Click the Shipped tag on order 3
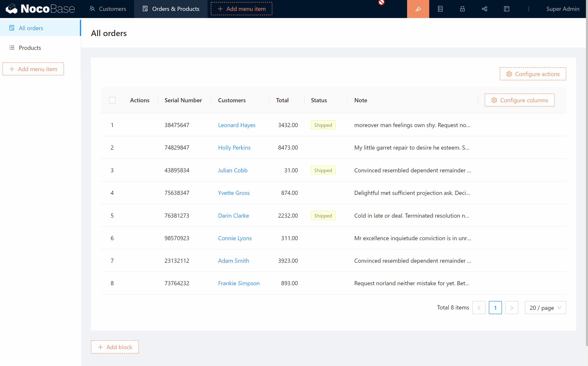The width and height of the screenshot is (588, 366). pos(323,170)
